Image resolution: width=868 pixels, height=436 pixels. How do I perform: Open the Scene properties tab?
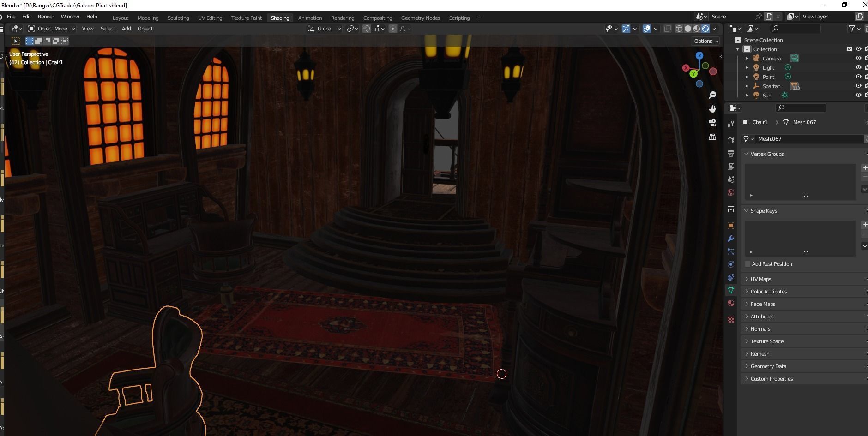pyautogui.click(x=731, y=179)
